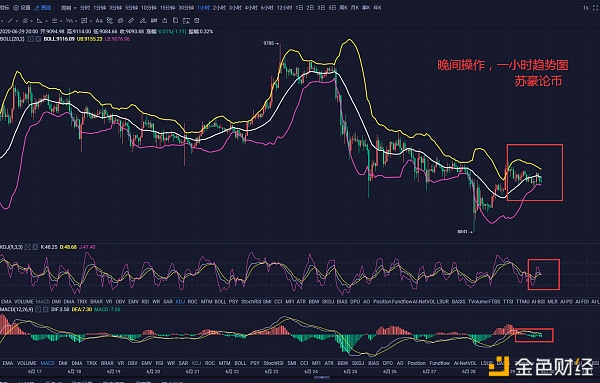Switch to 周K timeframe
Image resolution: width=600 pixels, height=383 pixels.
pyautogui.click(x=343, y=8)
